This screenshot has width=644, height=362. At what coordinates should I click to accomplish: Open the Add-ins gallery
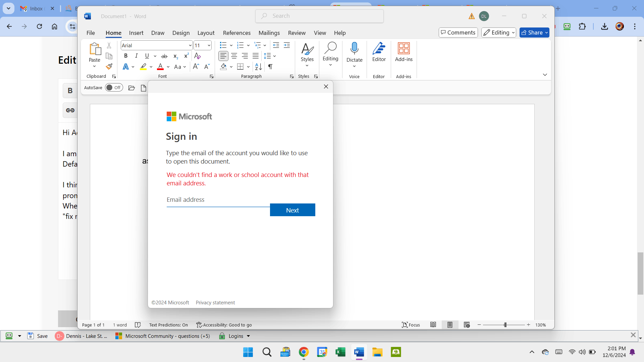(404, 54)
